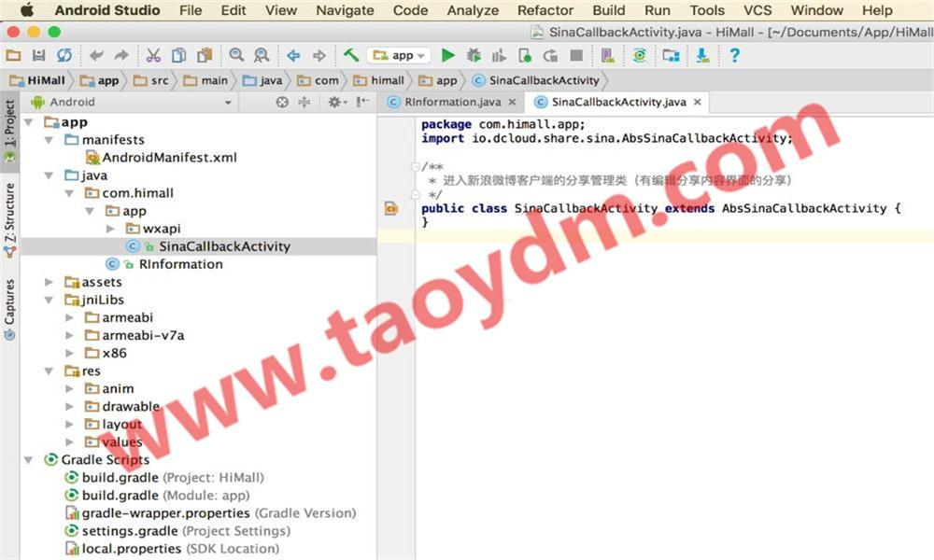Click the Run with Coverage icon
This screenshot has width=934, height=560.
click(x=499, y=55)
